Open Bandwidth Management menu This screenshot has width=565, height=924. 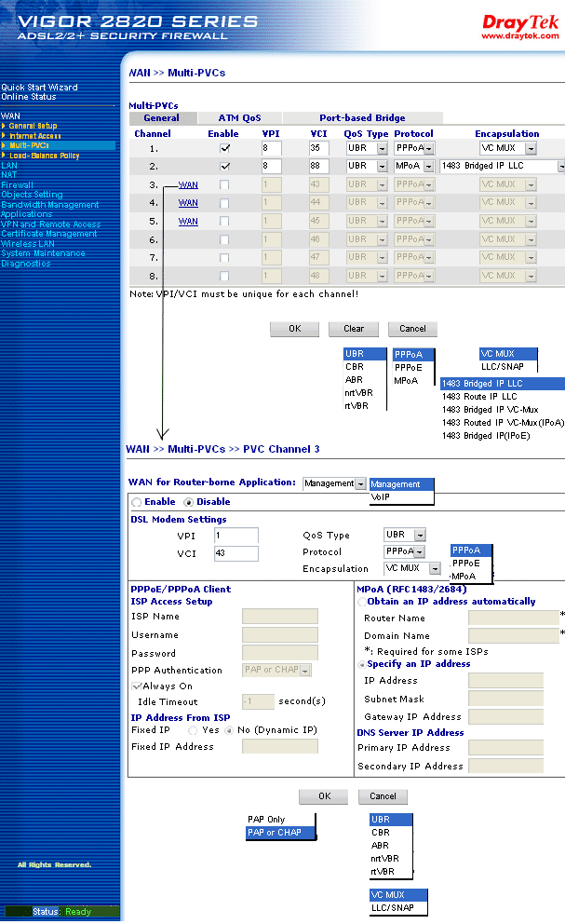(x=50, y=205)
